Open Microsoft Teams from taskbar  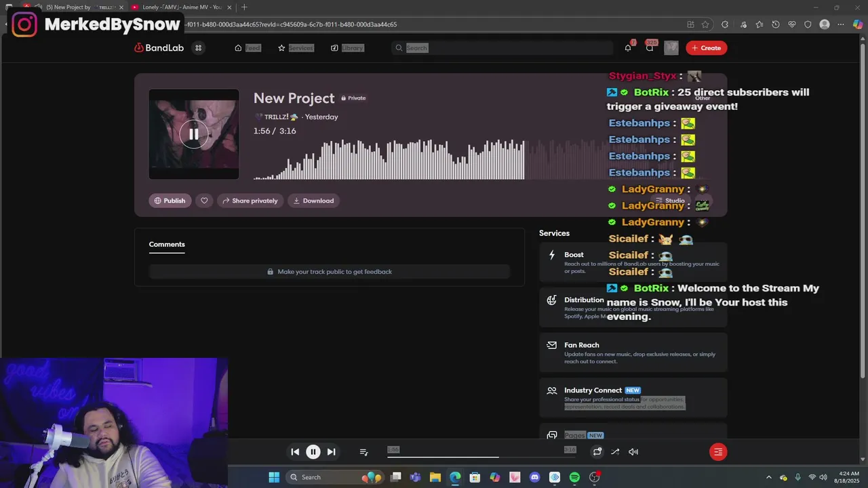[x=415, y=477]
